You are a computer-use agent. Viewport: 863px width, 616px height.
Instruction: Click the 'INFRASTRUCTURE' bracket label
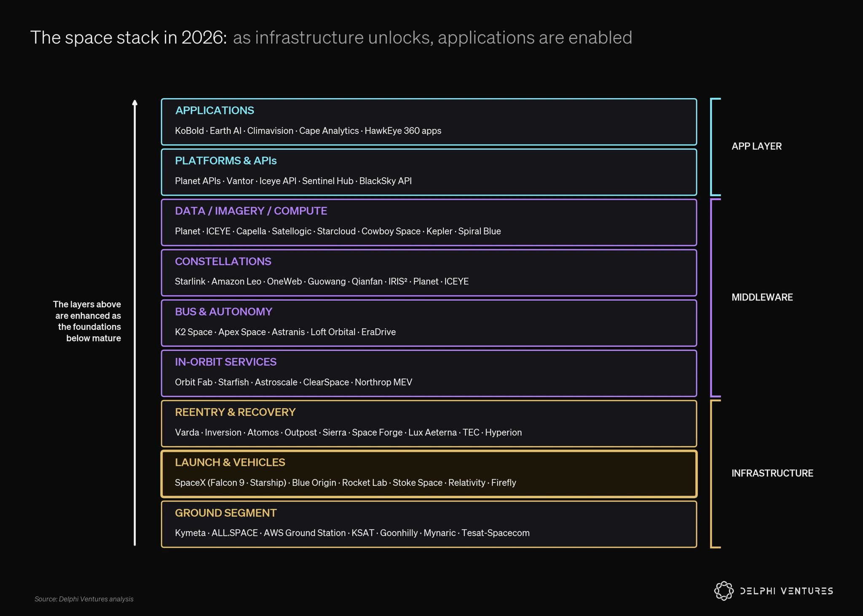point(772,473)
